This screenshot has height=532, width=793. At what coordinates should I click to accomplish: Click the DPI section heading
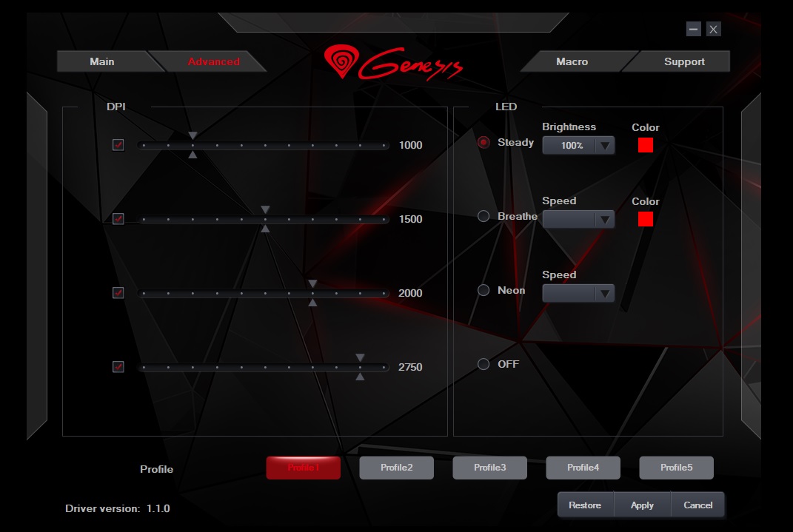[x=116, y=107]
